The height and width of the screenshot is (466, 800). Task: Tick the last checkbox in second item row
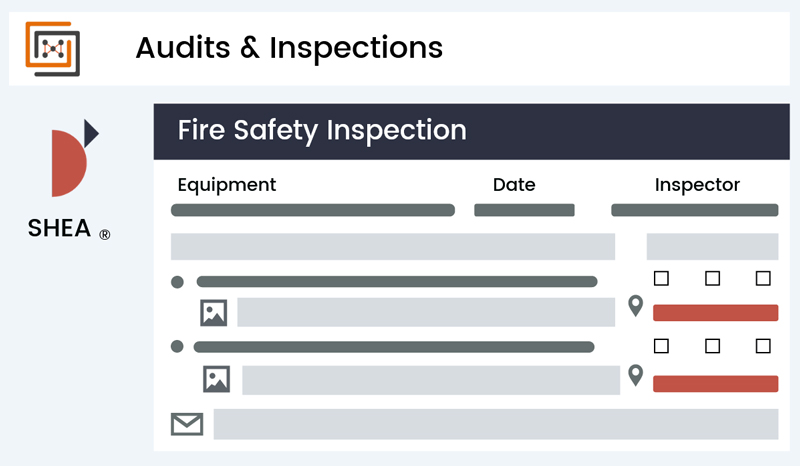[763, 346]
